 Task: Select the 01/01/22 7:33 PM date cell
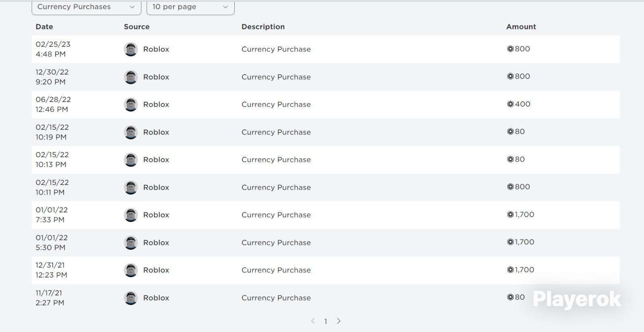tap(52, 215)
